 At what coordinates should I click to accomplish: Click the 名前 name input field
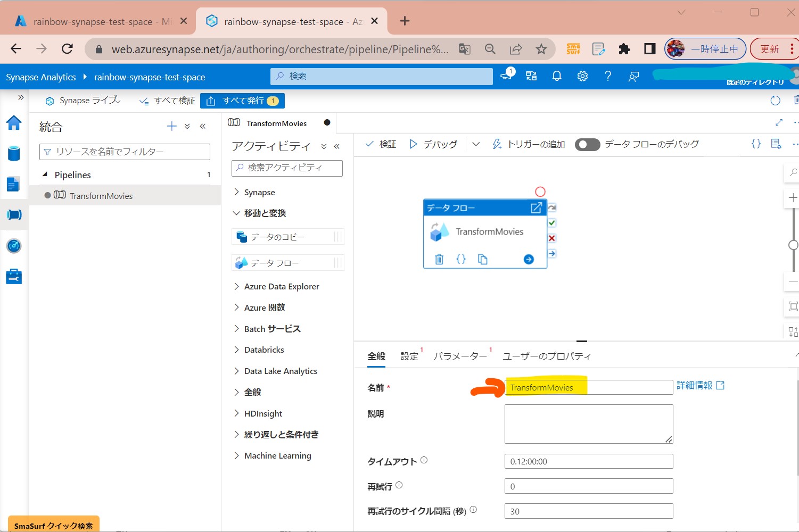tap(589, 387)
